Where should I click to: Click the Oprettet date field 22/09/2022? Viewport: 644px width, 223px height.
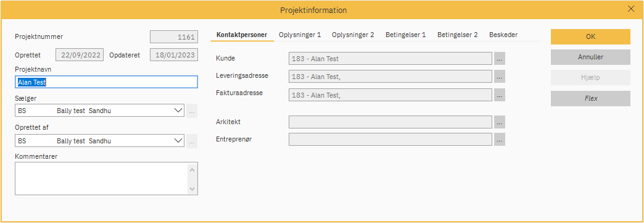click(80, 55)
